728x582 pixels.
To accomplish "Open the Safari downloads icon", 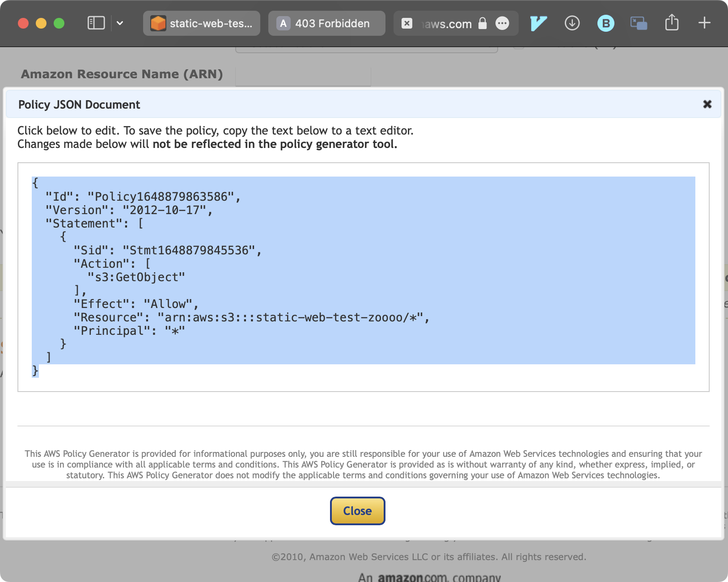I will (572, 23).
